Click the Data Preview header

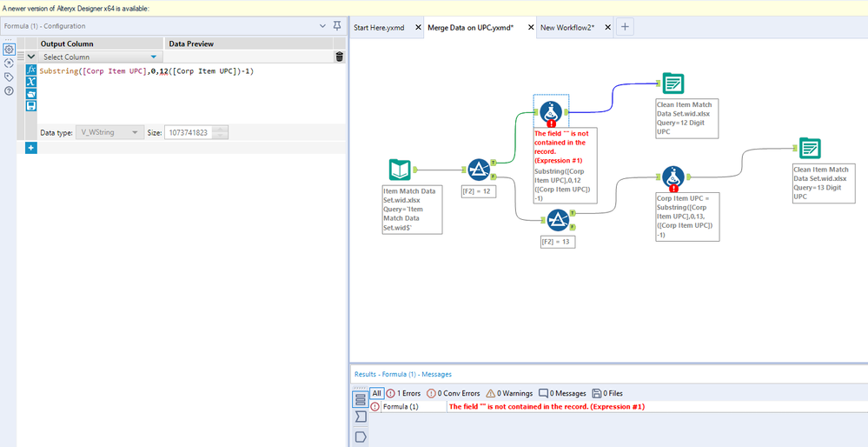click(248, 43)
